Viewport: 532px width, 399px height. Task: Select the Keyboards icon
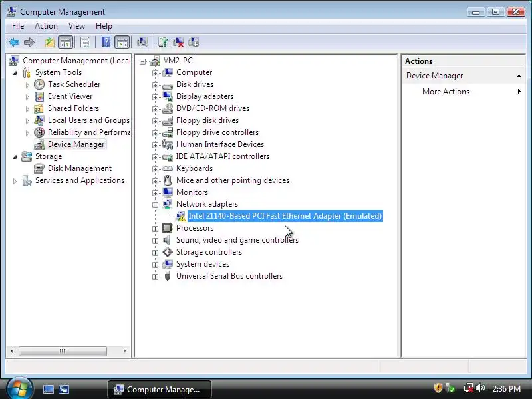[x=168, y=168]
